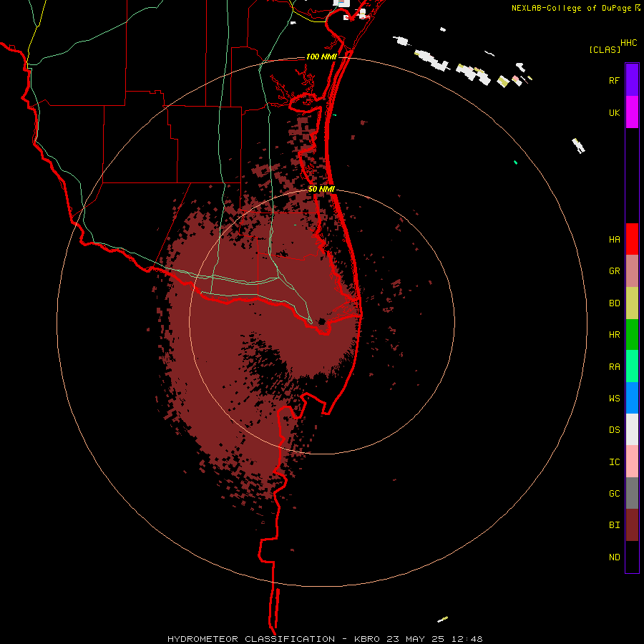Click the ND legend label
This screenshot has height=644, width=644.
pos(614,557)
